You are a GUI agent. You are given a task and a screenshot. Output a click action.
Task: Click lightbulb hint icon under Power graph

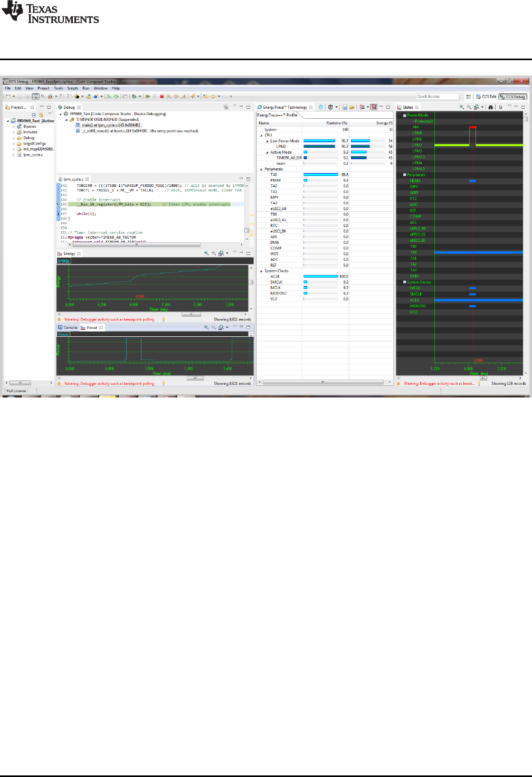164,384
